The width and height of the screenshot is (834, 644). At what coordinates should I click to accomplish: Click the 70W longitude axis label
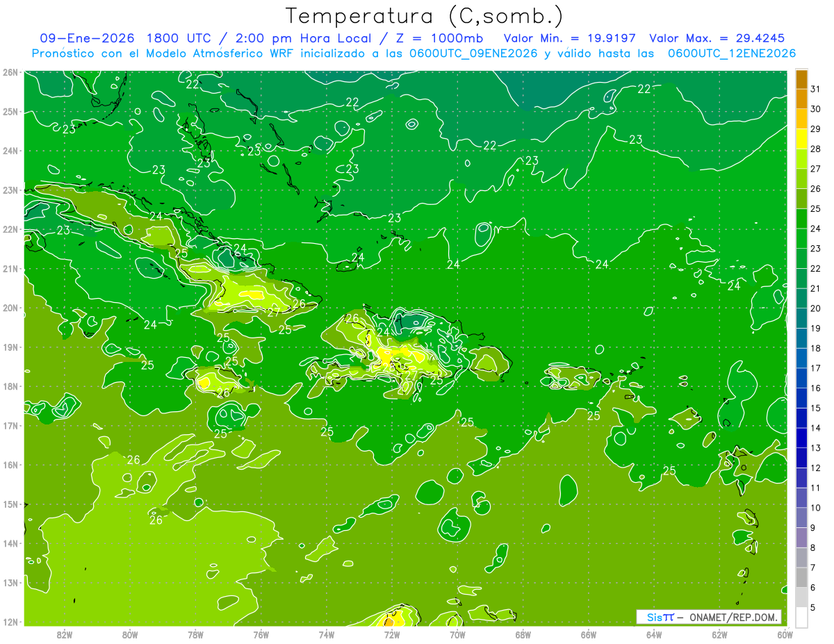[457, 634]
